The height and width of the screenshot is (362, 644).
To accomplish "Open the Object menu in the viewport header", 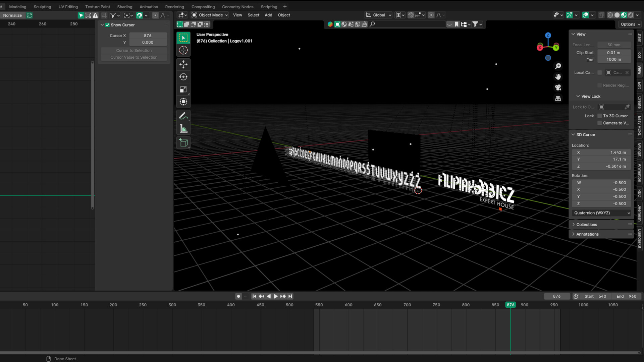I will tap(284, 15).
